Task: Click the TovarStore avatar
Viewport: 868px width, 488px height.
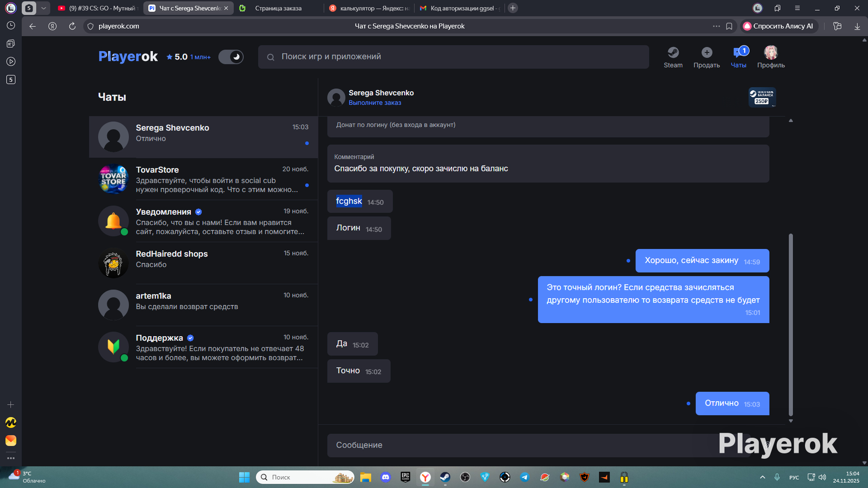Action: [x=113, y=179]
